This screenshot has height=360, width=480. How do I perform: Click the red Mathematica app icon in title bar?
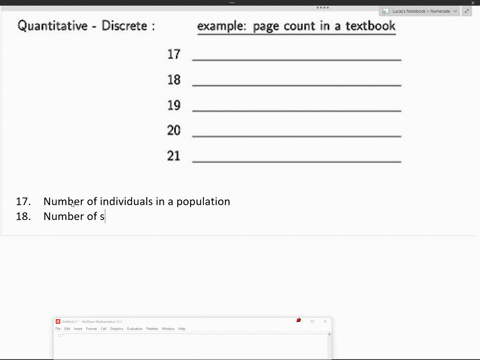coord(58,322)
